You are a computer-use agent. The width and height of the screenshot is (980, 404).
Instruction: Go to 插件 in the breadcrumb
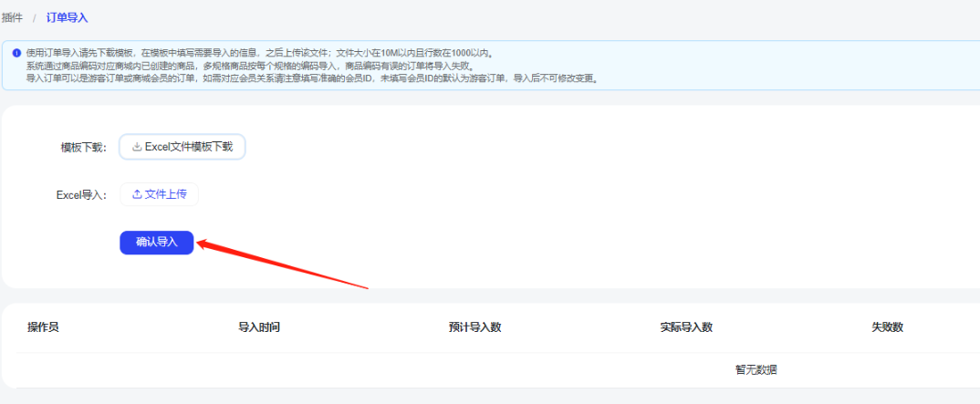pyautogui.click(x=13, y=17)
